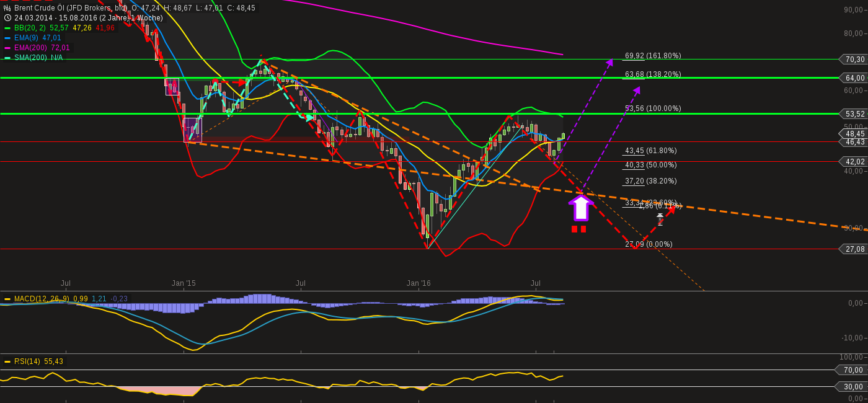This screenshot has width=868, height=403.
Task: Select the 46,43 price level marker
Action: [x=854, y=142]
